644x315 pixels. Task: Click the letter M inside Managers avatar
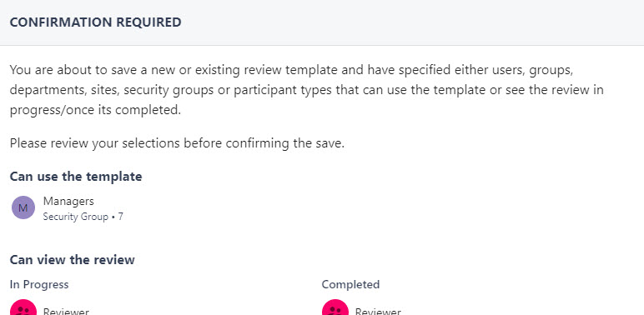click(23, 208)
